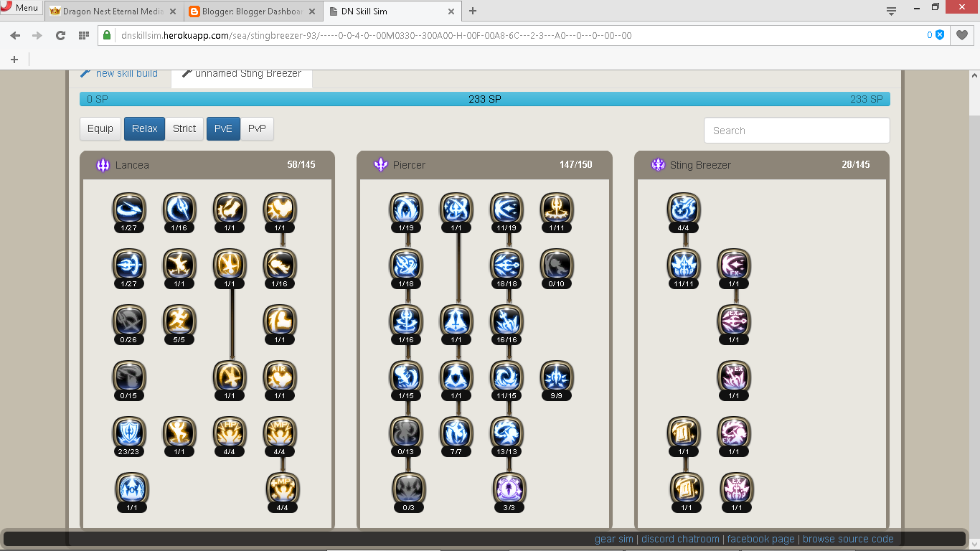The height and width of the screenshot is (551, 980).
Task: Click the Lancea class emblem icon
Action: (103, 165)
